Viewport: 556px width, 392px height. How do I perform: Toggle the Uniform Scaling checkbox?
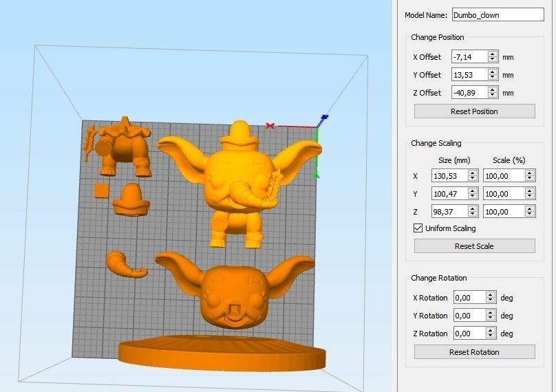click(418, 228)
